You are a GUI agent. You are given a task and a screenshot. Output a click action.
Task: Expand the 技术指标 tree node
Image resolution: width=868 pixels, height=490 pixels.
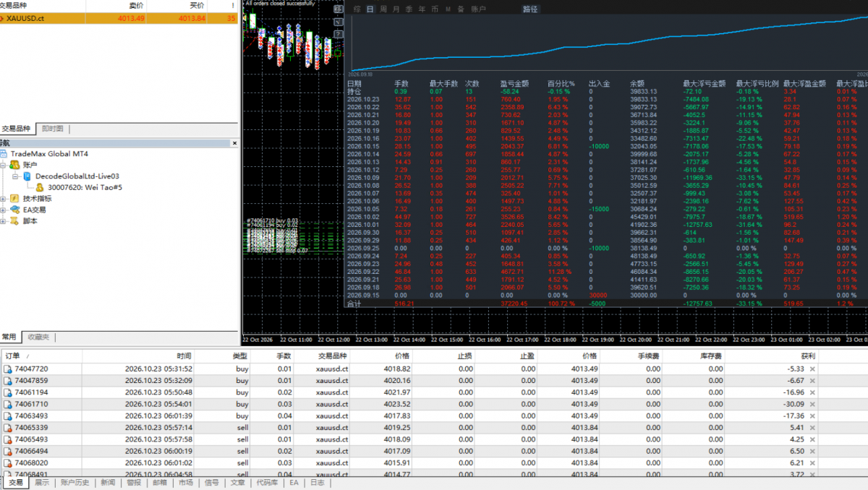point(4,199)
